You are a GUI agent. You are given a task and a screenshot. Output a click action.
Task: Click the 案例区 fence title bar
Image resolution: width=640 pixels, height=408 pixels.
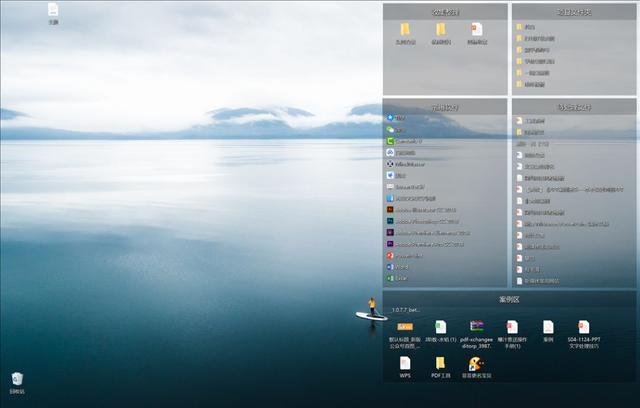click(509, 299)
